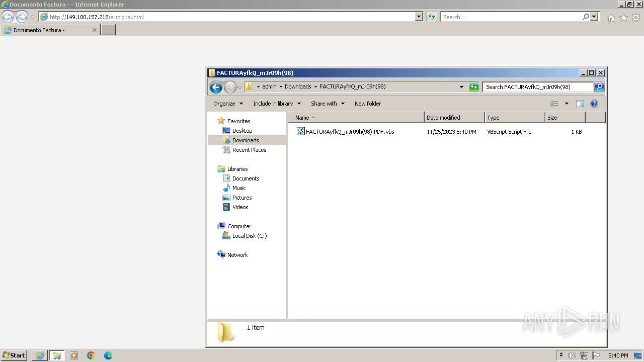The height and width of the screenshot is (362, 644).
Task: Click the IE search magnifier icon
Action: coord(586,17)
